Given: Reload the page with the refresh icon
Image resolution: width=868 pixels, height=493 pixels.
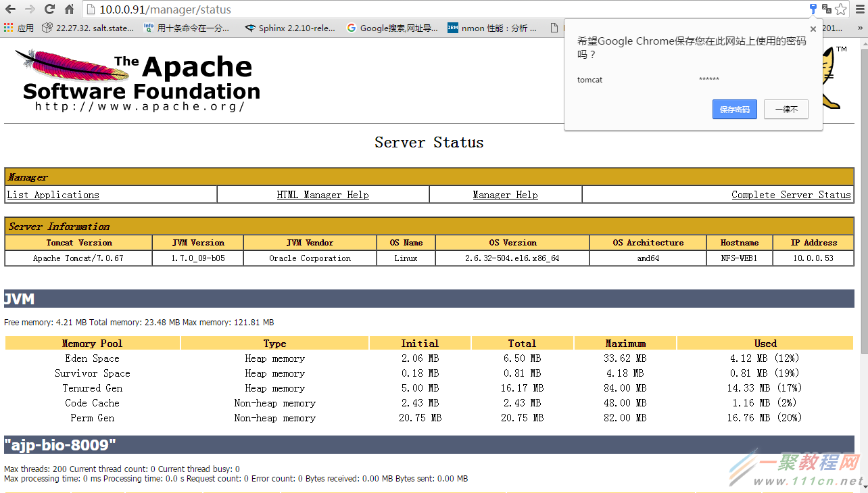Looking at the screenshot, I should (49, 9).
